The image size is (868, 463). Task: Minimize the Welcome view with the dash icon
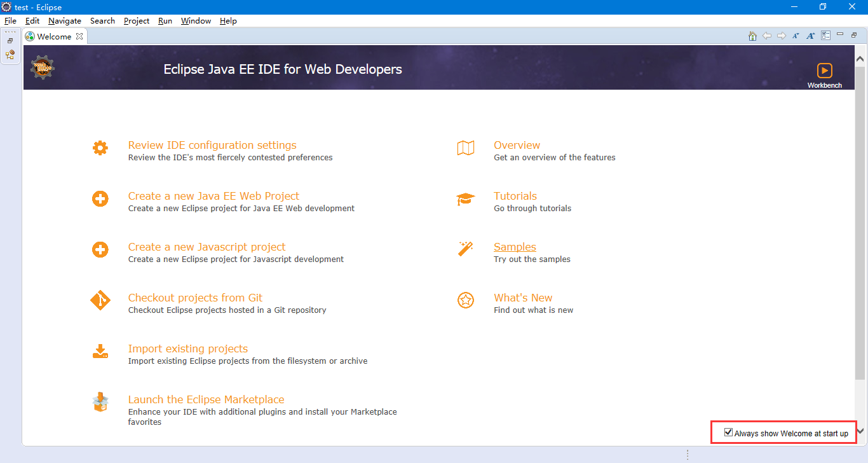point(840,34)
